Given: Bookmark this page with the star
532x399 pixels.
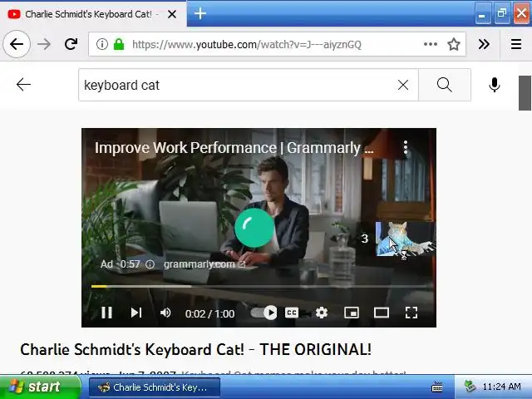Looking at the screenshot, I should 454,44.
